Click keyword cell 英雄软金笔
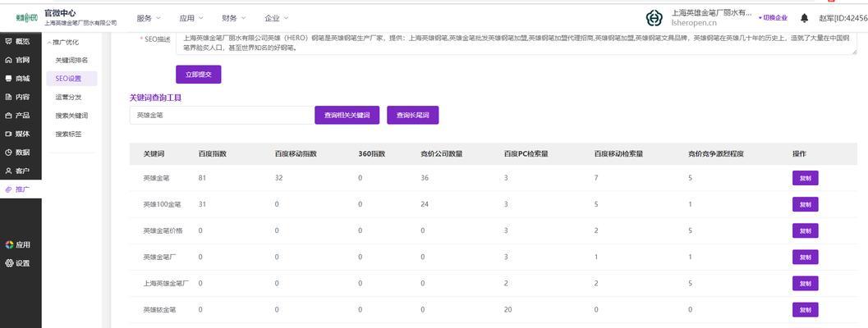 [159, 310]
